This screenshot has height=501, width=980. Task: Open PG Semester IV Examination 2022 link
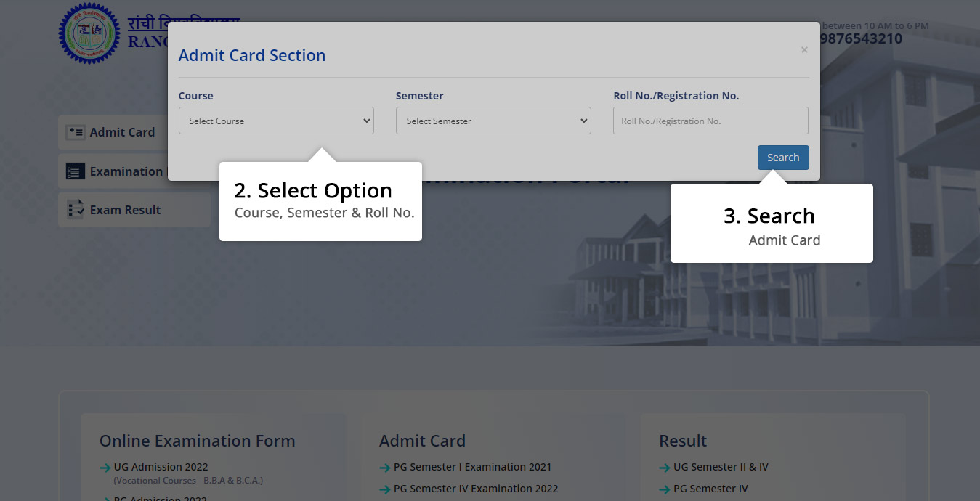(475, 489)
